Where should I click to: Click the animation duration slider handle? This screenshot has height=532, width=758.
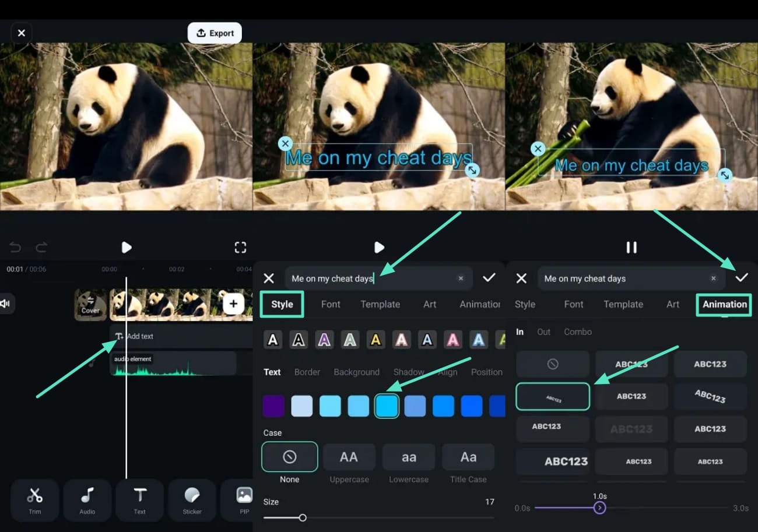(x=599, y=508)
